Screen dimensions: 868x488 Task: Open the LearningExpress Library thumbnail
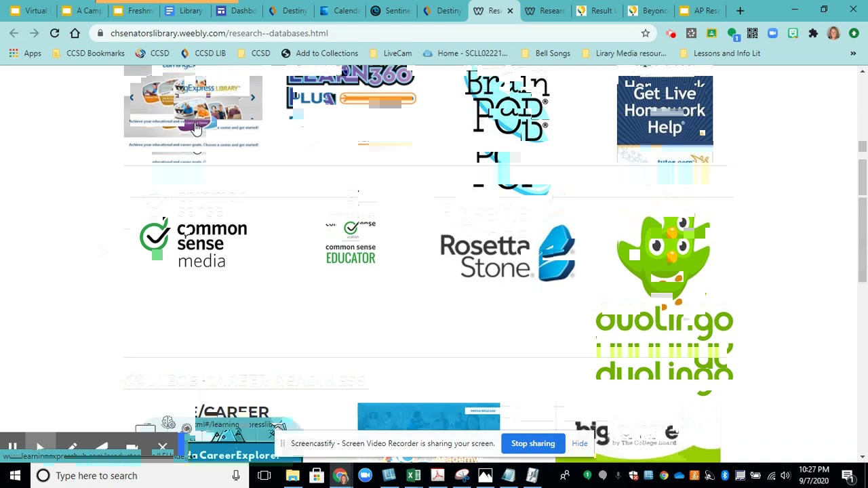(193, 106)
